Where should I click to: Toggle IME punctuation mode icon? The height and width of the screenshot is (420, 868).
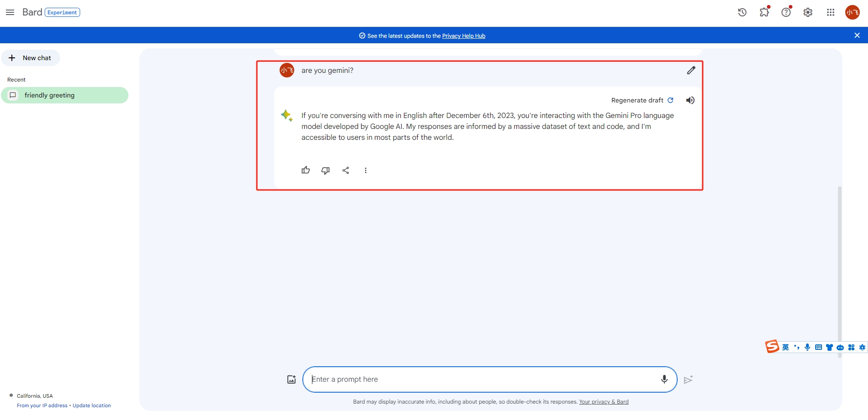[797, 347]
